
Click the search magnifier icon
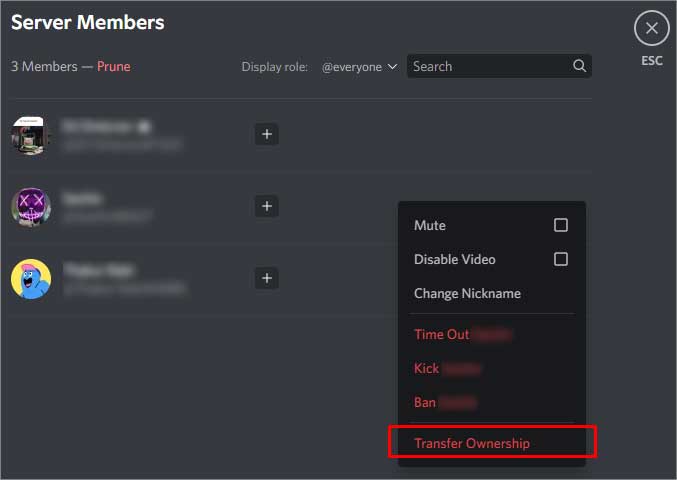pyautogui.click(x=579, y=66)
